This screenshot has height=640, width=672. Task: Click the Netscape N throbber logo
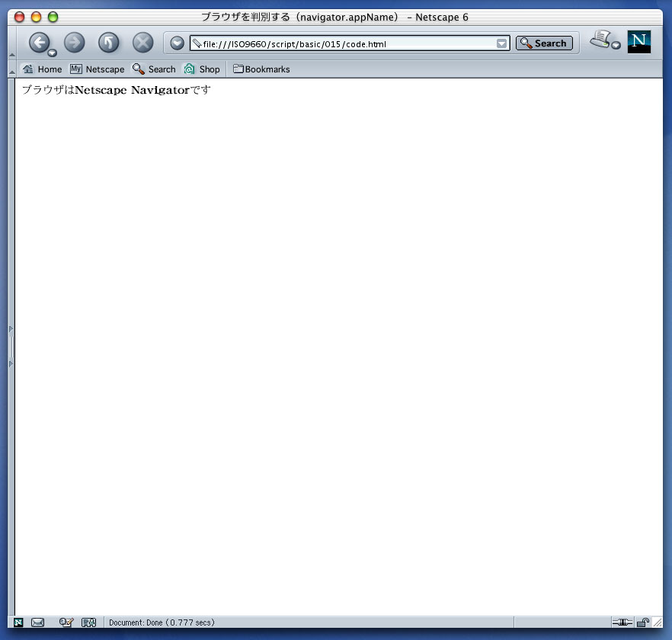(x=639, y=42)
